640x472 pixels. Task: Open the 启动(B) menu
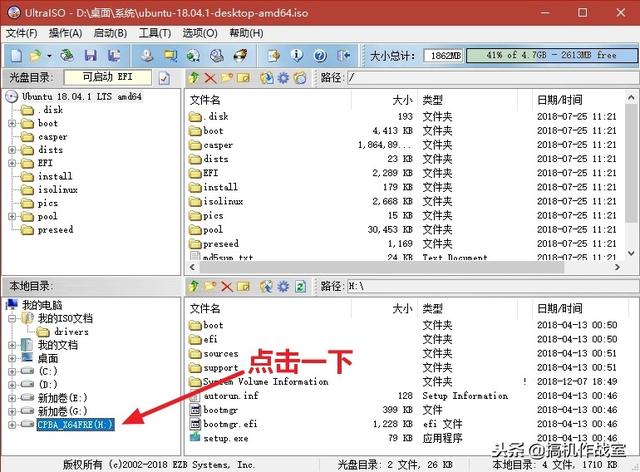tap(110, 33)
